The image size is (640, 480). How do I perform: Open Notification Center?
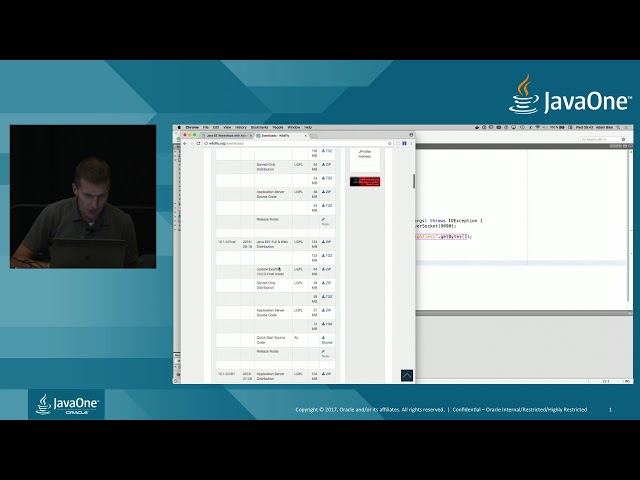pos(627,127)
